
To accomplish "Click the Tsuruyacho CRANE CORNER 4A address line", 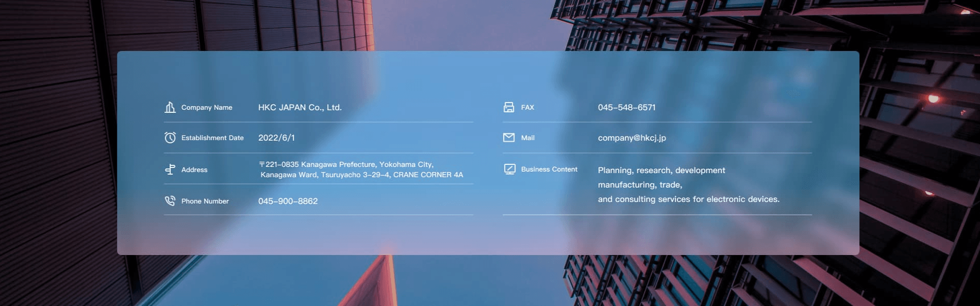I will 361,175.
